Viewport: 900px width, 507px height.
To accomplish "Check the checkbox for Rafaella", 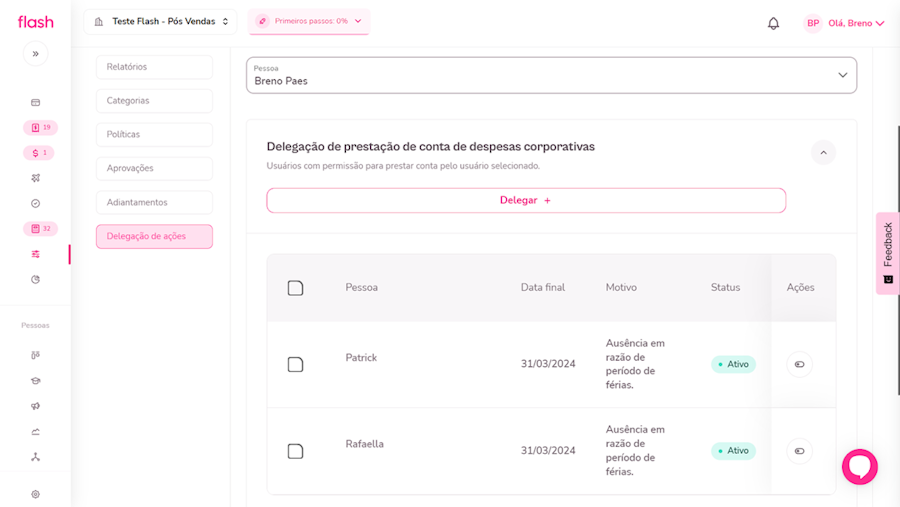I will (295, 451).
